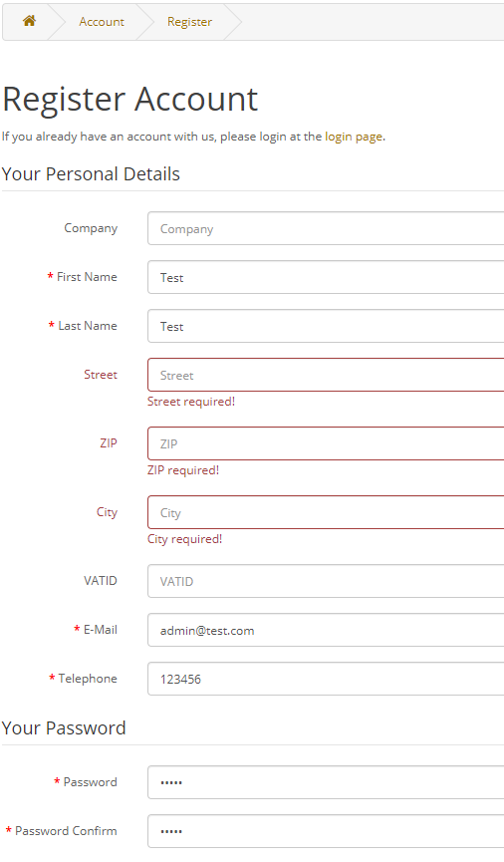
Task: Click the red ZIP label
Action: point(109,443)
